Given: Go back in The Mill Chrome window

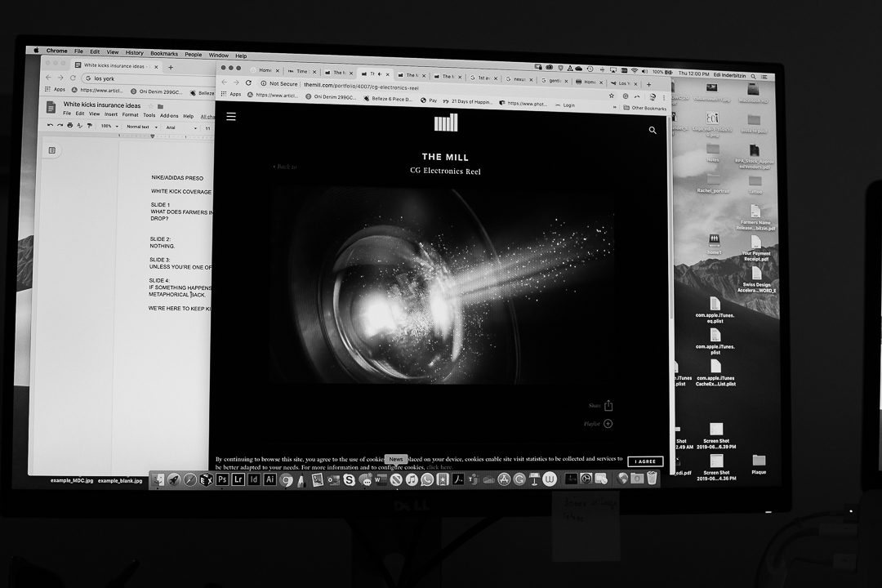Looking at the screenshot, I should pyautogui.click(x=224, y=82).
